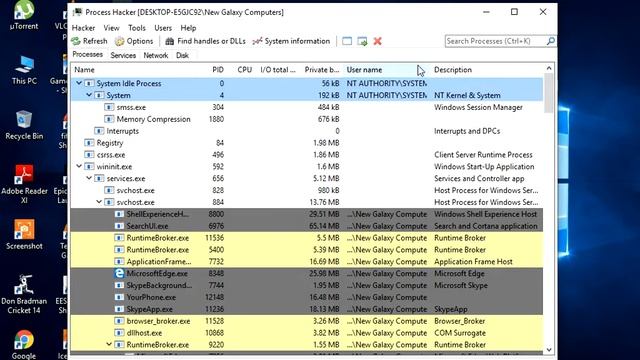
Task: Select the Processes tab
Action: [88, 54]
